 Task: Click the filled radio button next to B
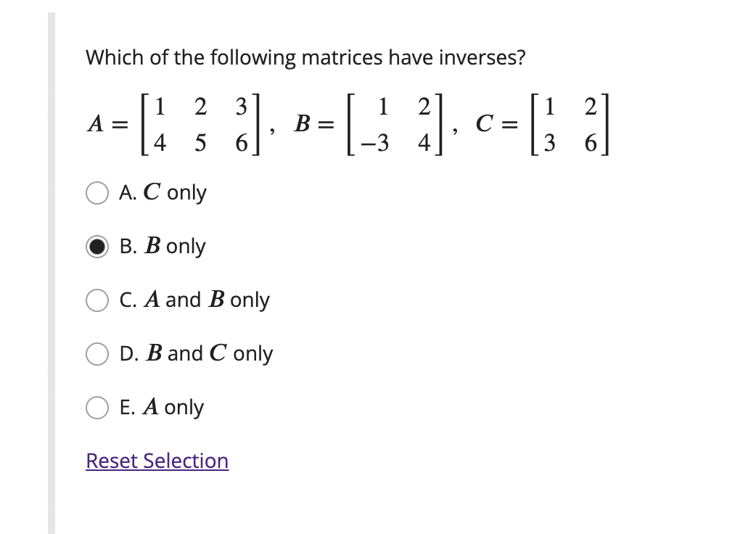[96, 246]
